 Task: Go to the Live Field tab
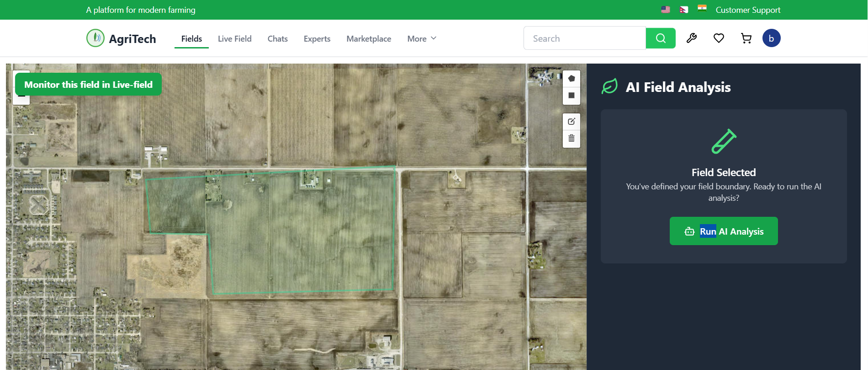[234, 39]
